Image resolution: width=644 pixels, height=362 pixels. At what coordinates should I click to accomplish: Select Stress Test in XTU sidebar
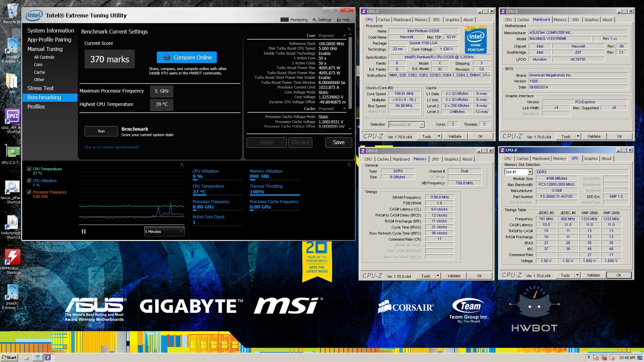pyautogui.click(x=40, y=88)
